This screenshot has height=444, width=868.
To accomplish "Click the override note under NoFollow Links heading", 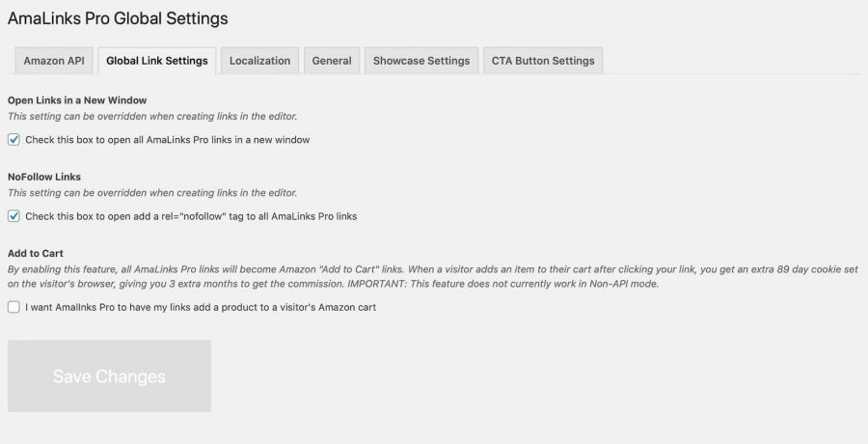I will [x=152, y=193].
